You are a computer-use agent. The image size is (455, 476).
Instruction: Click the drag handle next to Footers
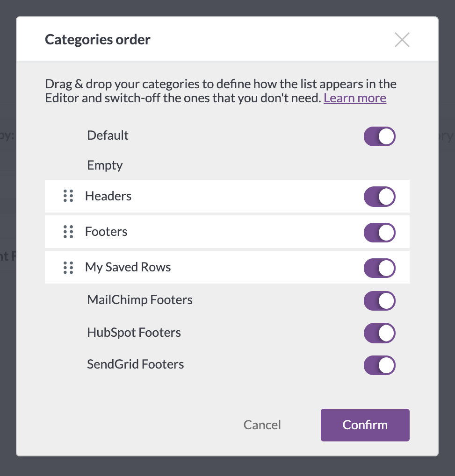click(68, 232)
